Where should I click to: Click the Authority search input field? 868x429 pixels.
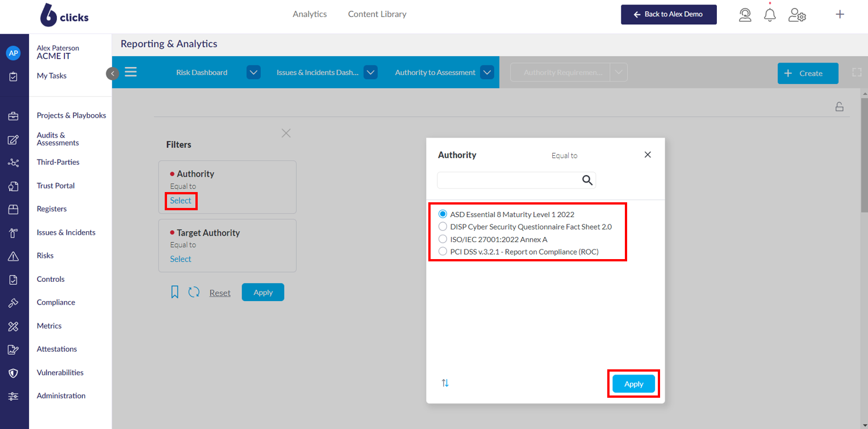click(x=511, y=180)
